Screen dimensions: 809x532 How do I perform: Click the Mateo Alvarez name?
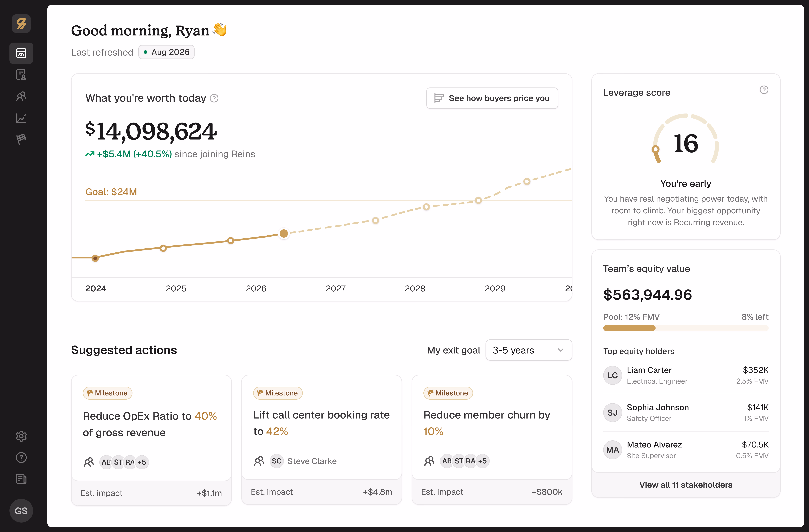pyautogui.click(x=654, y=445)
